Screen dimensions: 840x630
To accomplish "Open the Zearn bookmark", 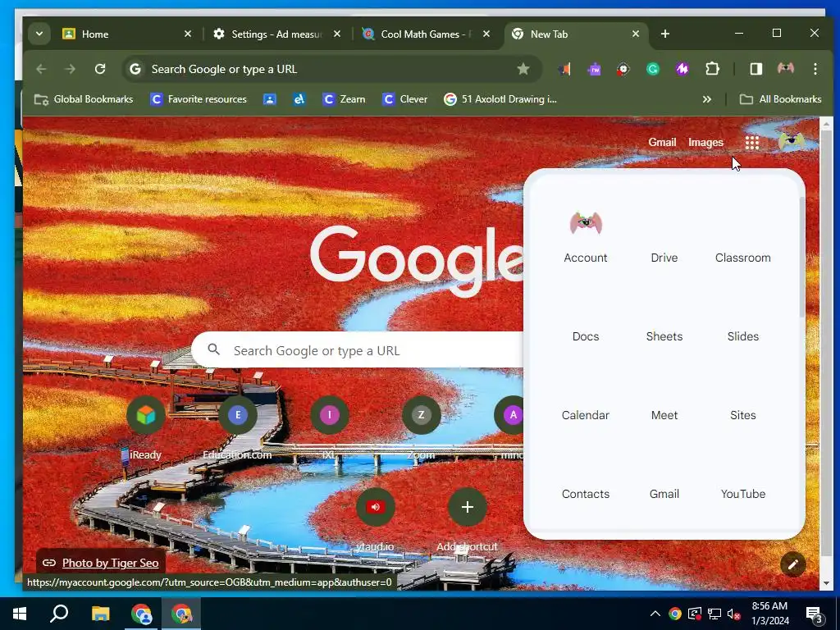I will 344,99.
